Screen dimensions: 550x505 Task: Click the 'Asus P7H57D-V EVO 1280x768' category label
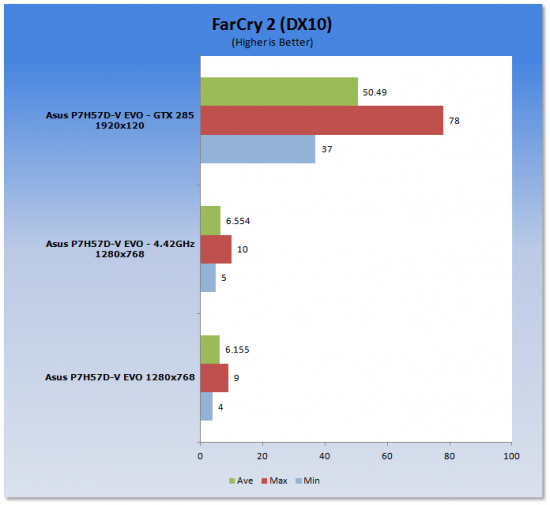tap(120, 377)
